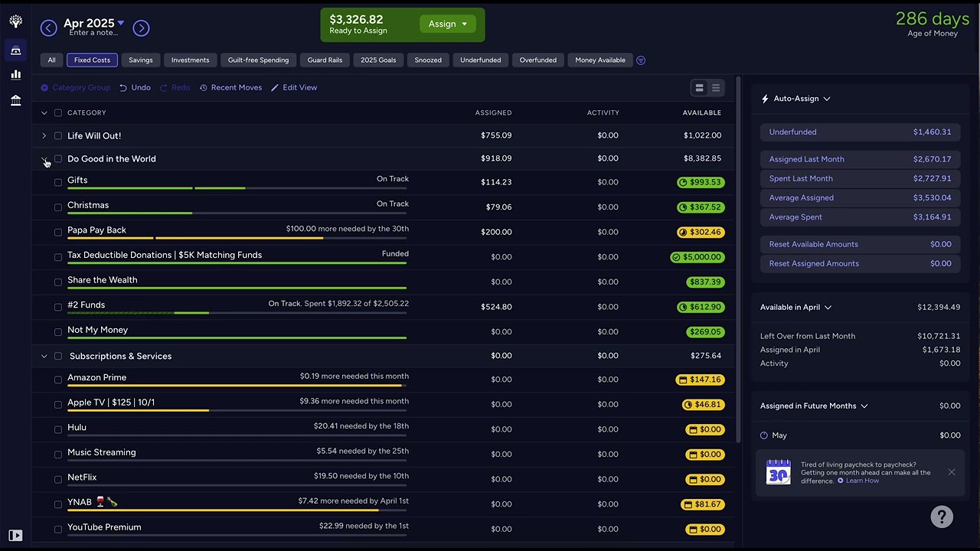Expand the Life Will Out! group
Viewport: 980px width, 551px height.
pos(44,136)
